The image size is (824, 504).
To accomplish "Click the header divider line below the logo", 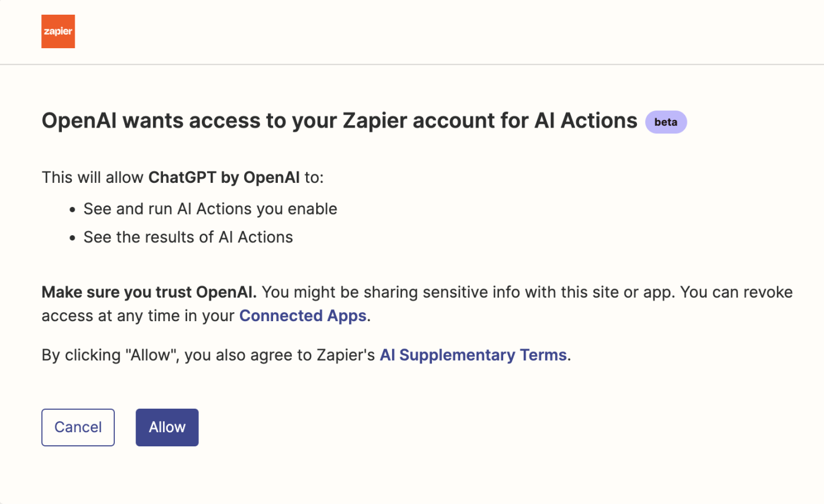I will 412,64.
